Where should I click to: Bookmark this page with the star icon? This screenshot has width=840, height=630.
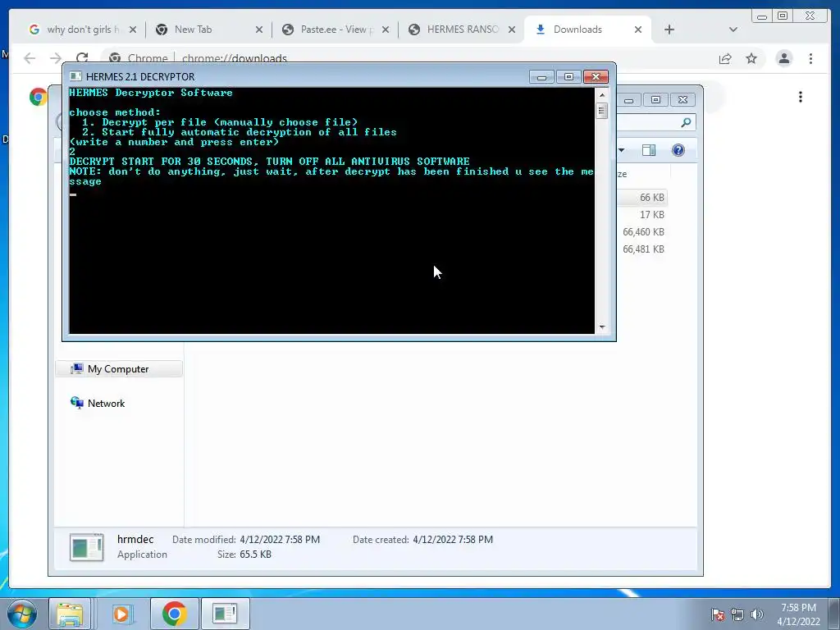[751, 58]
